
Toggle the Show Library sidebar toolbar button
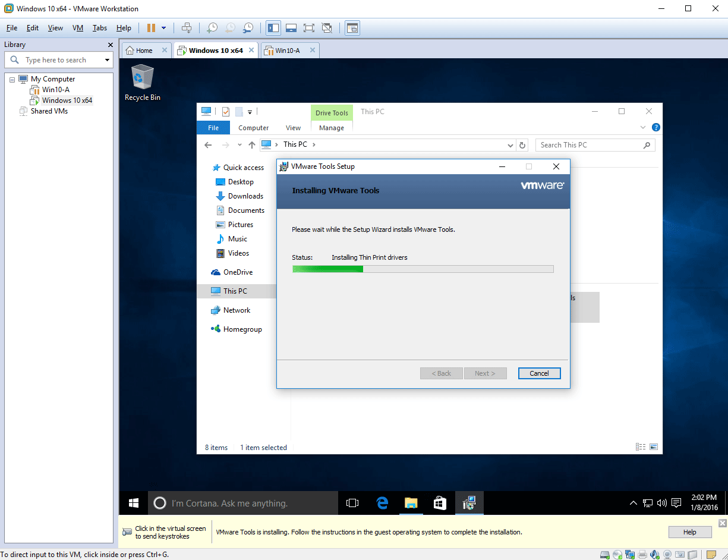[x=273, y=28]
